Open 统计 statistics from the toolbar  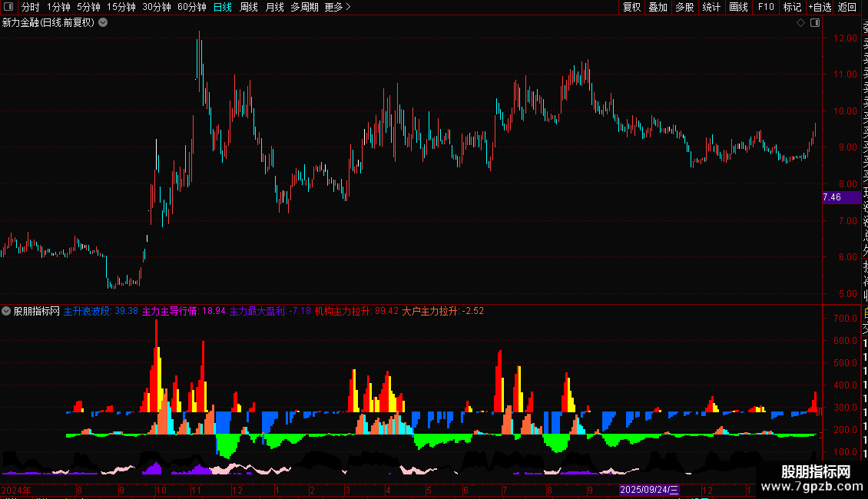pos(711,7)
